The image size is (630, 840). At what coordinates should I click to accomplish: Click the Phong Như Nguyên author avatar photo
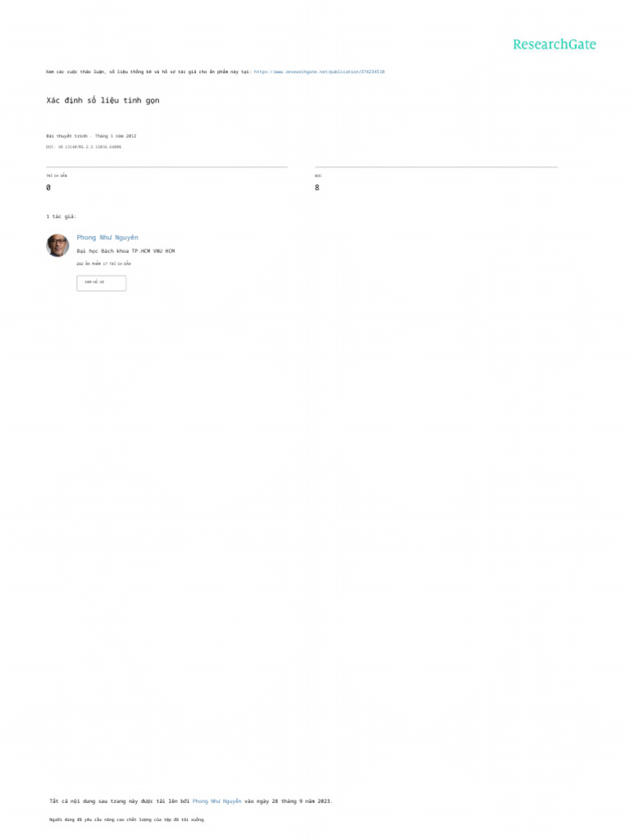point(58,245)
